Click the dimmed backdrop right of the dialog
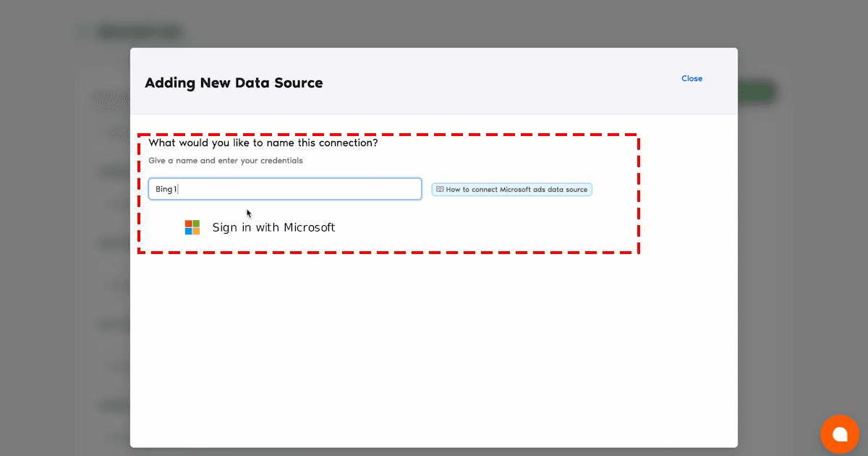The height and width of the screenshot is (456, 868). click(x=803, y=253)
